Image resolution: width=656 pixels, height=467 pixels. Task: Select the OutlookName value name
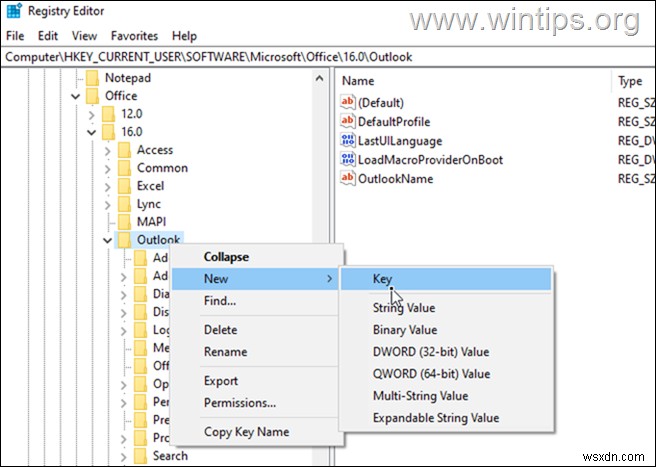pyautogui.click(x=395, y=179)
